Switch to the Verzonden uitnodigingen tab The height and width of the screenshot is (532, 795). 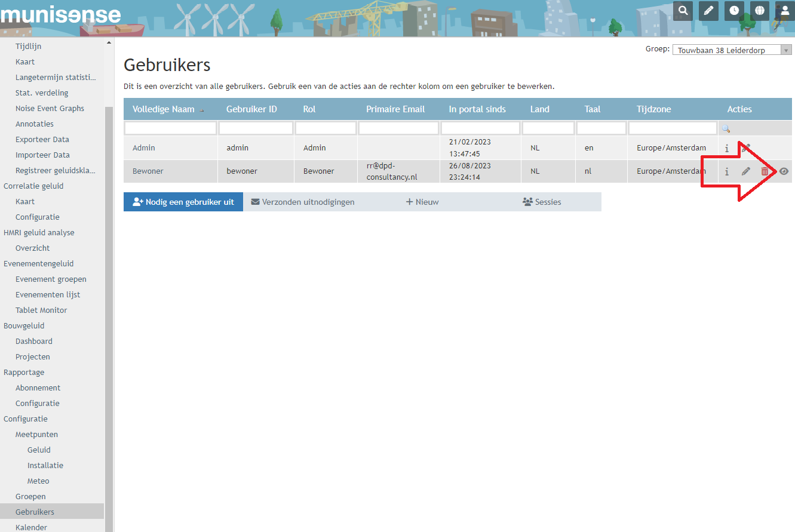303,202
